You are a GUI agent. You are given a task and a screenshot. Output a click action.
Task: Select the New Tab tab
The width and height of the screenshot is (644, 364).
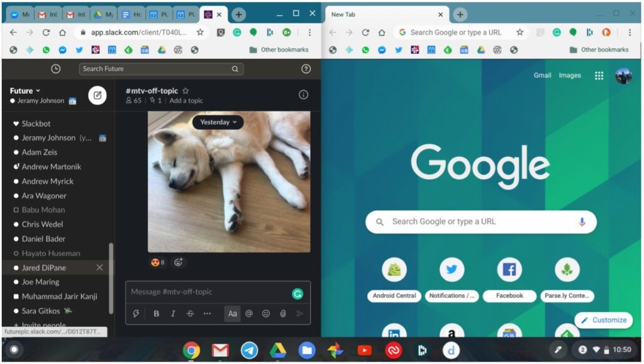pos(386,14)
